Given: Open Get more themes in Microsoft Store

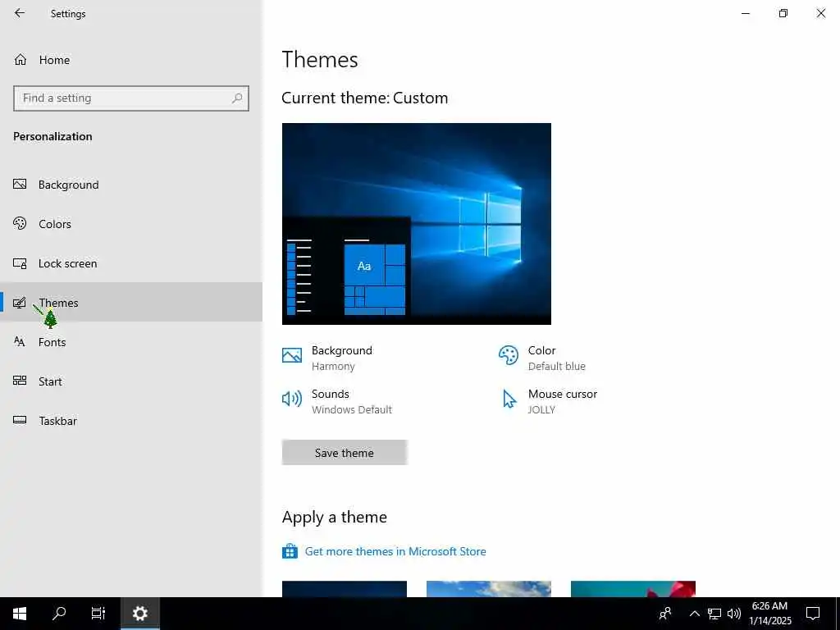Looking at the screenshot, I should (x=395, y=551).
